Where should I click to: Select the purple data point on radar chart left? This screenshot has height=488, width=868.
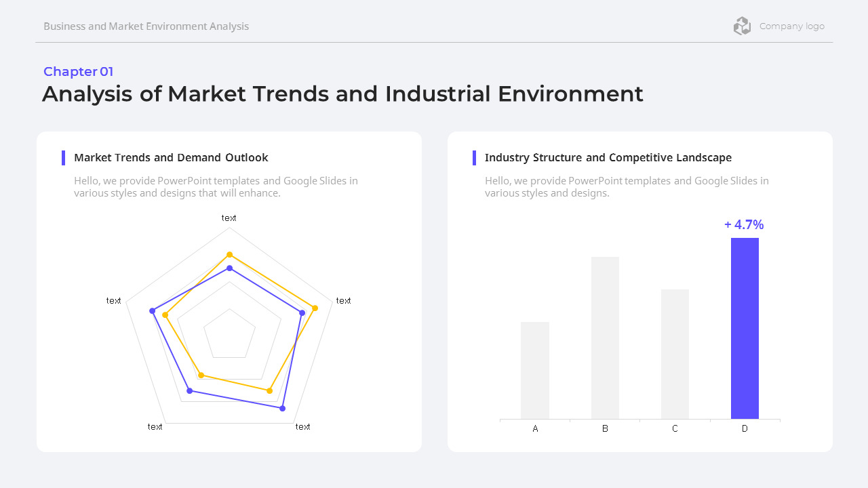151,310
